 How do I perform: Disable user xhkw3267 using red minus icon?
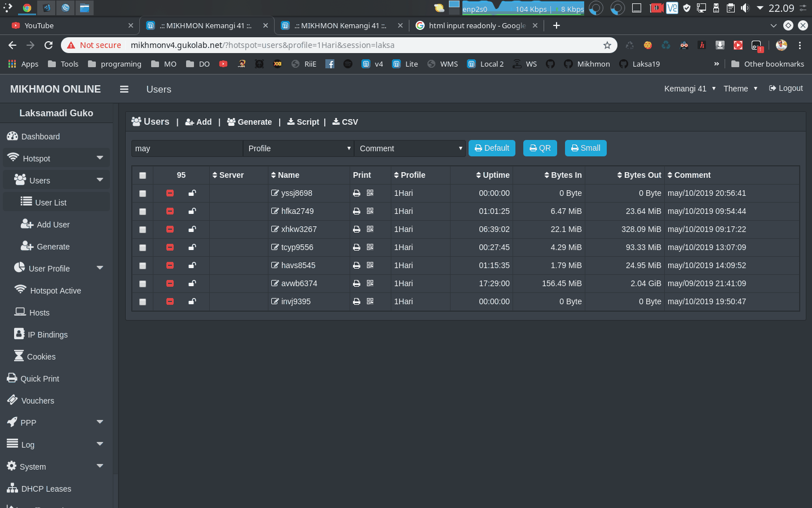click(170, 229)
